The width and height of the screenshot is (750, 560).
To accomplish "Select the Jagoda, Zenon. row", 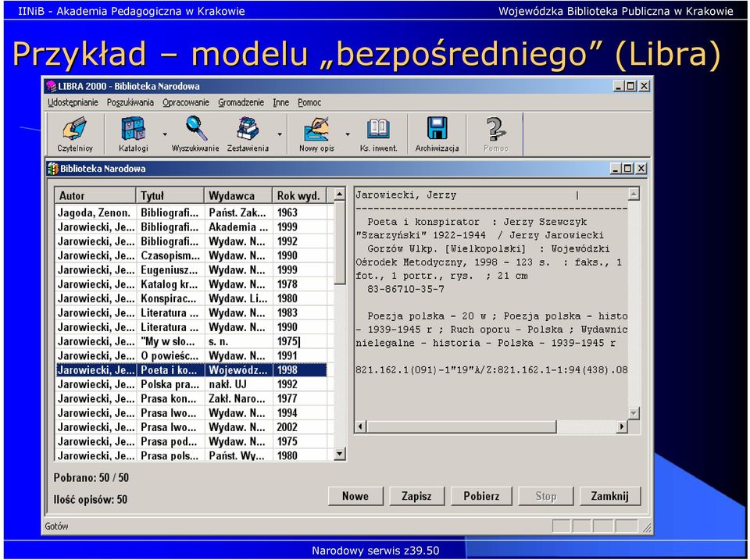I will [191, 212].
